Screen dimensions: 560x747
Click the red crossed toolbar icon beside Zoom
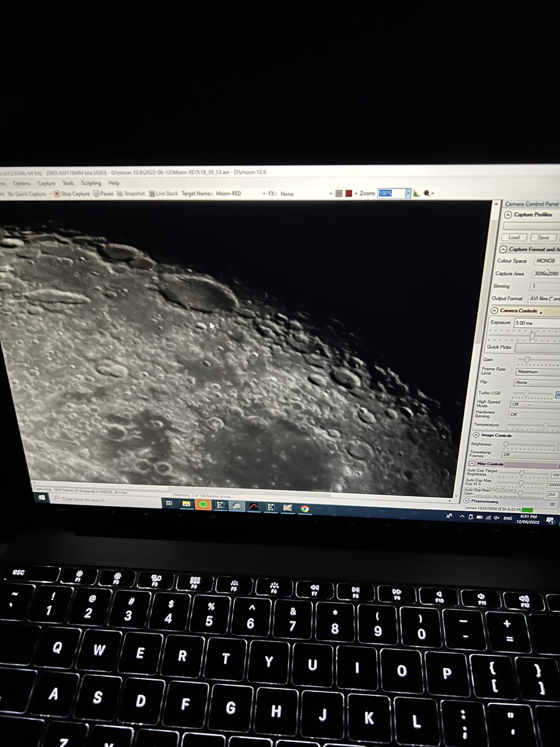[x=349, y=194]
